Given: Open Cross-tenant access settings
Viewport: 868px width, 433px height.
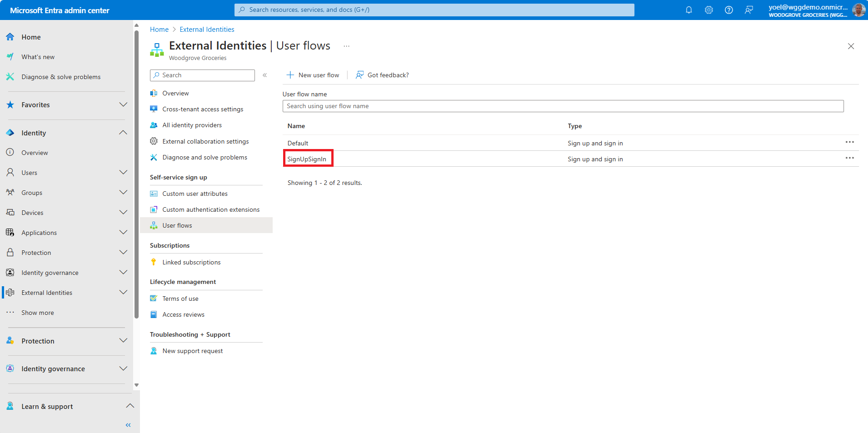Looking at the screenshot, I should click(x=203, y=109).
